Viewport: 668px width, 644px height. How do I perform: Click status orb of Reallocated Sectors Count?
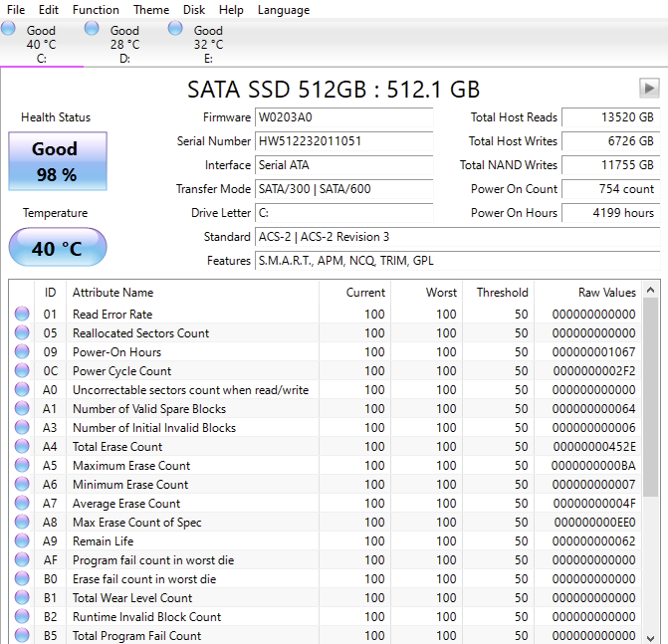[x=22, y=332]
